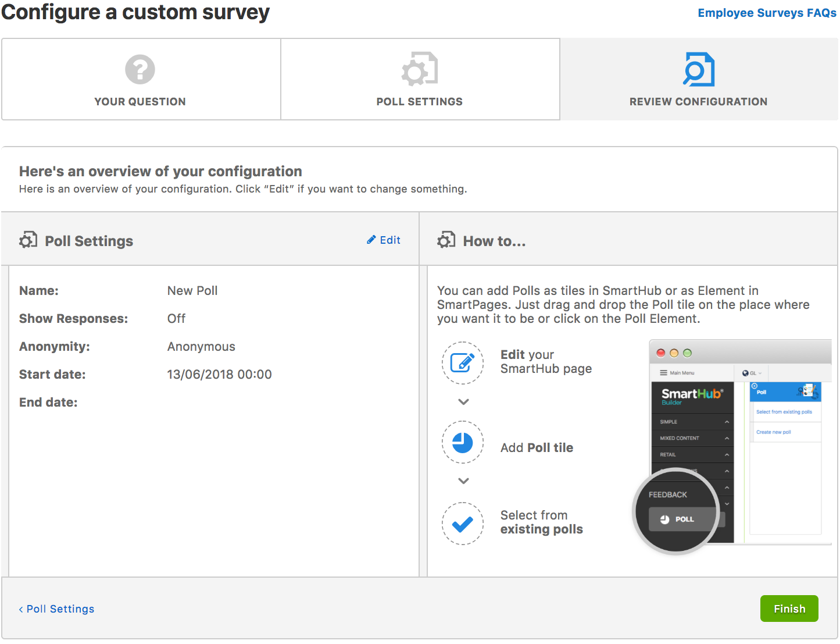
Task: Click 'Create new poll' in preview image
Action: pyautogui.click(x=773, y=432)
